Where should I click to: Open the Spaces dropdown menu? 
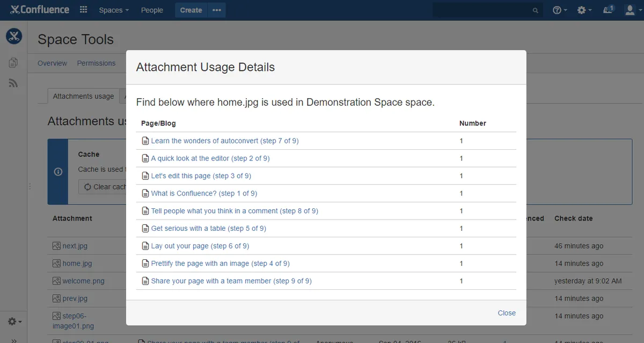tap(114, 10)
